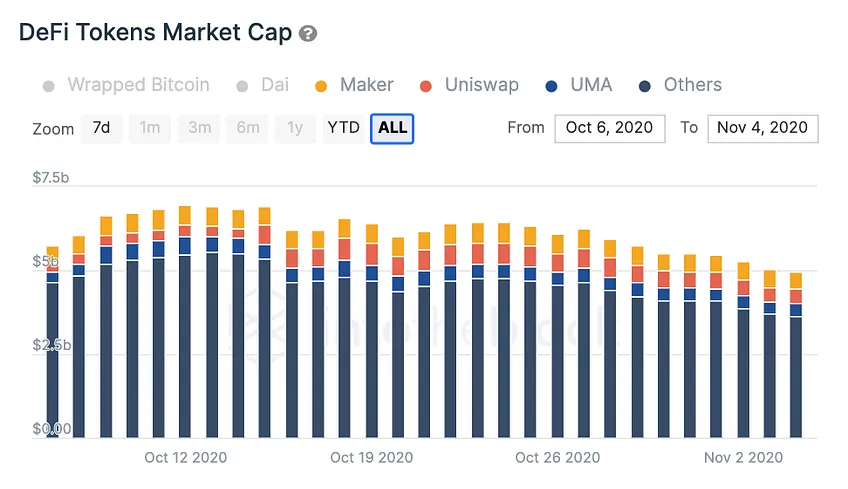Screen dimensions: 848x489
Task: Toggle Wrapped Bitcoin legend dot
Action: pyautogui.click(x=49, y=86)
